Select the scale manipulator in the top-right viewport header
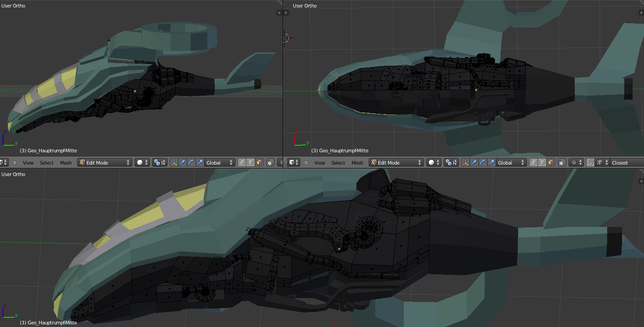Screen dimensions: 644x327 pos(491,163)
